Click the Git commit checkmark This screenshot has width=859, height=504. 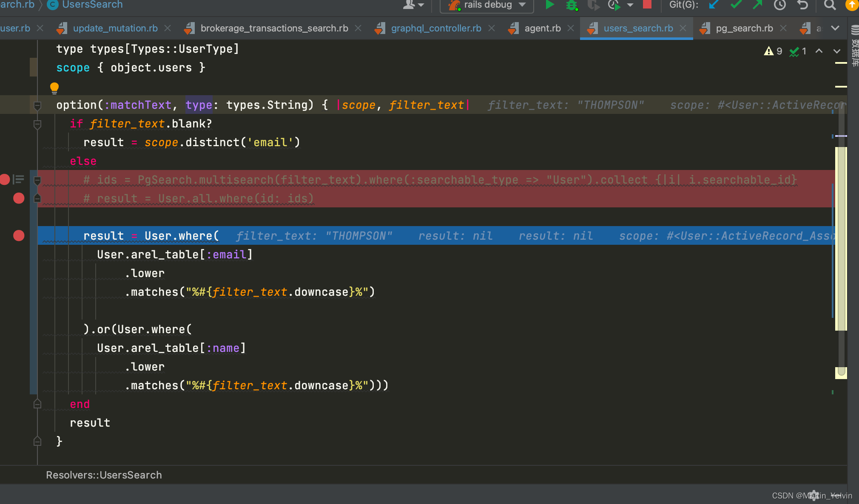[736, 5]
